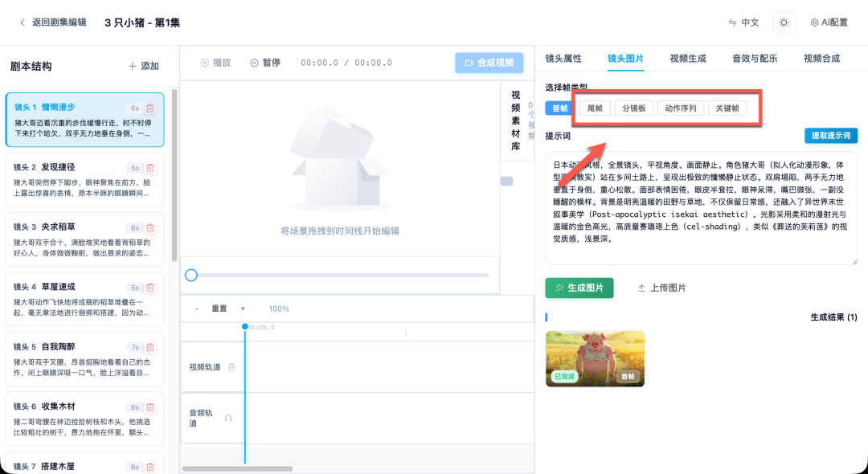Click the 播放 play icon
The width and height of the screenshot is (868, 474).
point(204,63)
